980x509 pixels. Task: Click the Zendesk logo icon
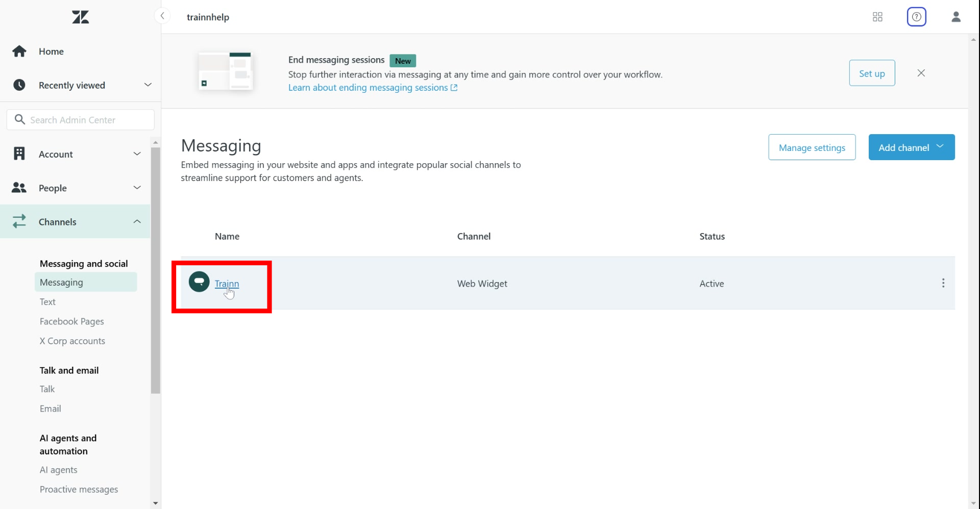click(81, 17)
